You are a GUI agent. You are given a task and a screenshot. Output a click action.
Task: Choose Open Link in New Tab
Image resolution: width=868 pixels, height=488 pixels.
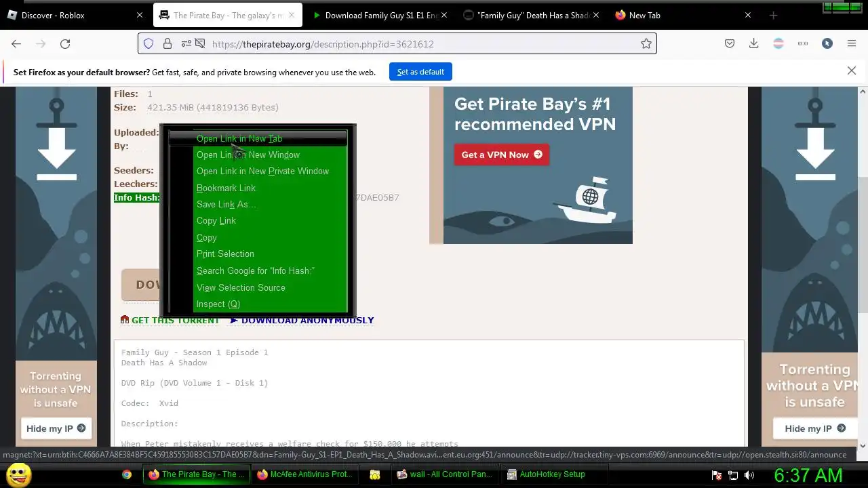click(258, 138)
